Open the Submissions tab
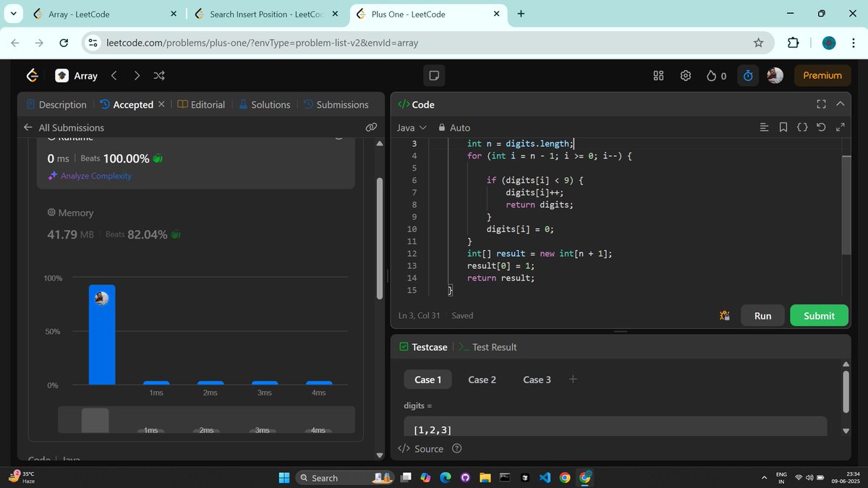The height and width of the screenshot is (488, 868). (336, 104)
